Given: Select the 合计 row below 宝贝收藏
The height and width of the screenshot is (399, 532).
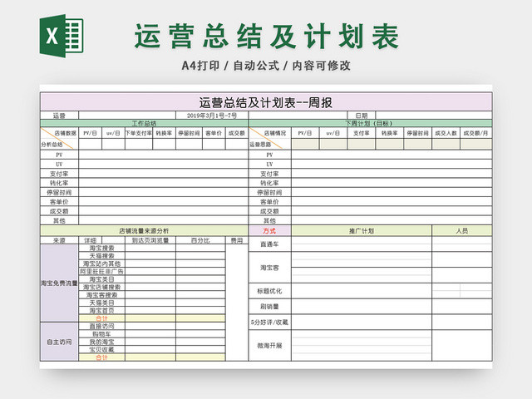Looking at the screenshot, I should tap(101, 357).
